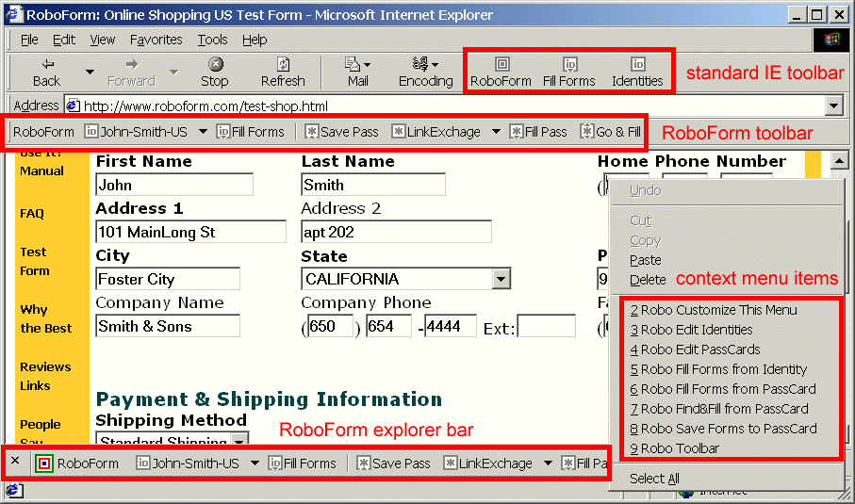Click Go & Fill in RoboForm toolbar

[x=611, y=132]
